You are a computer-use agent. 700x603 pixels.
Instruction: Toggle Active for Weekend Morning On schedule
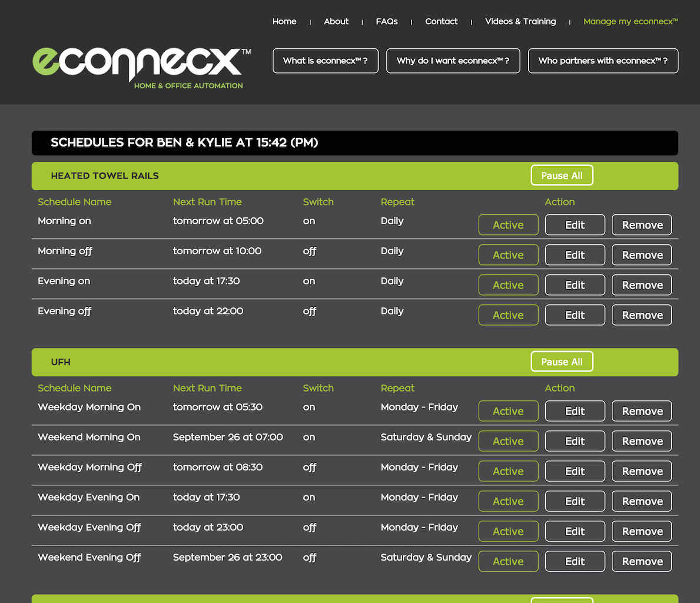(508, 441)
